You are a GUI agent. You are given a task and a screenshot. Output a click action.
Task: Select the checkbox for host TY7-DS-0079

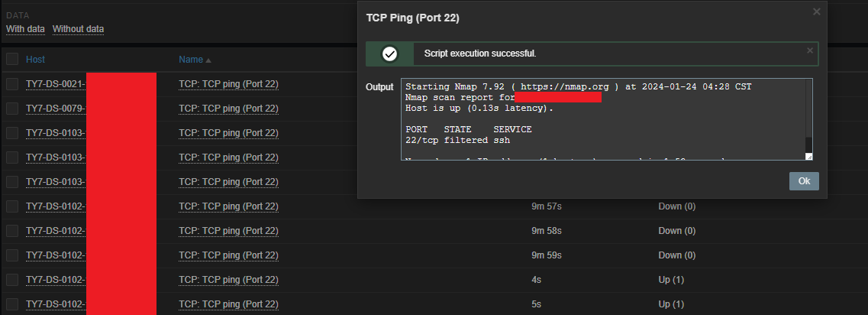tap(12, 109)
